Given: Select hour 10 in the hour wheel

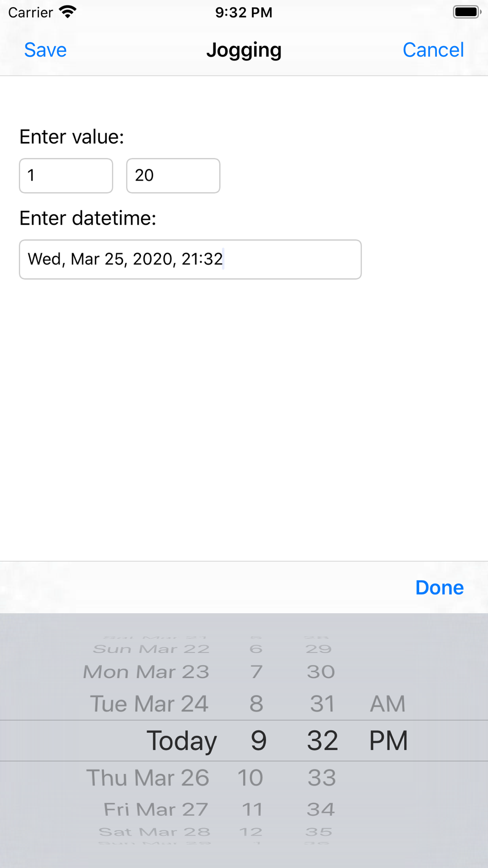Looking at the screenshot, I should point(250,778).
